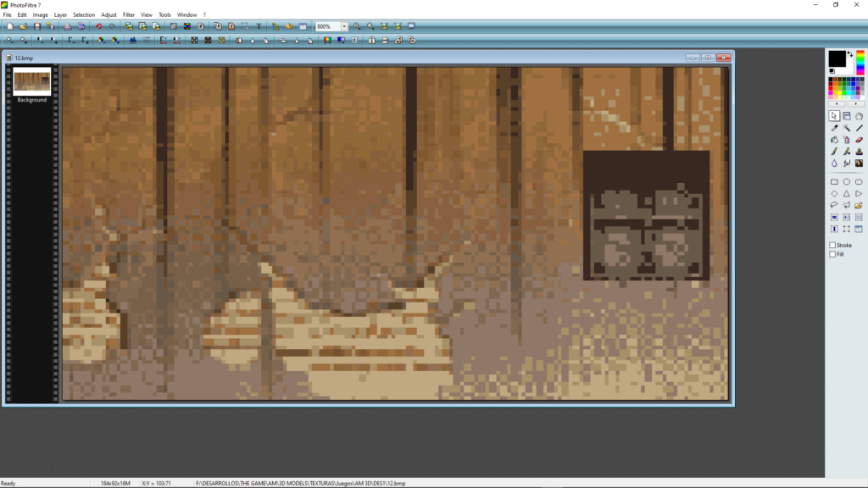868x488 pixels.
Task: Save the image using the Save icon
Action: [39, 26]
